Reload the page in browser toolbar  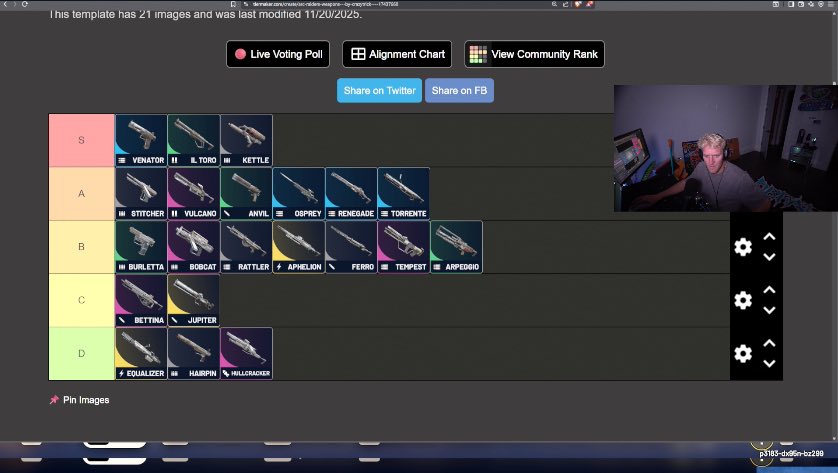pyautogui.click(x=25, y=4)
